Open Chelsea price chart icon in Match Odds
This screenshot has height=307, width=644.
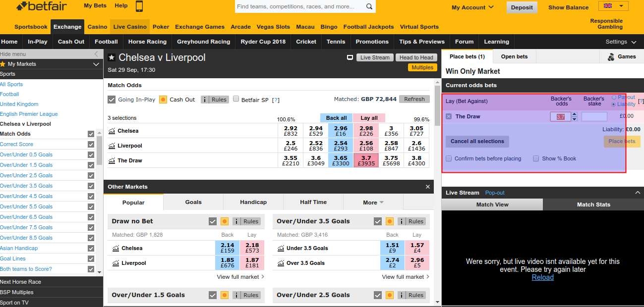pos(113,131)
